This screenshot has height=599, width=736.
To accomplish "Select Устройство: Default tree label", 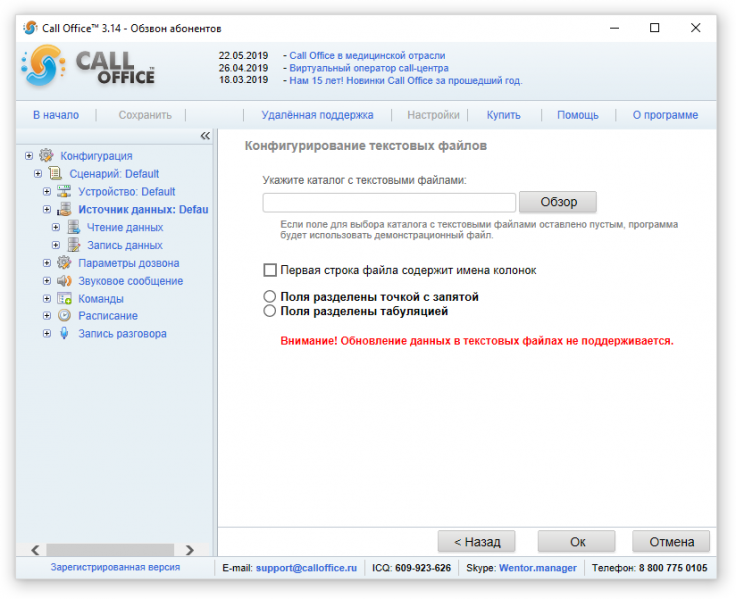I will (x=127, y=192).
